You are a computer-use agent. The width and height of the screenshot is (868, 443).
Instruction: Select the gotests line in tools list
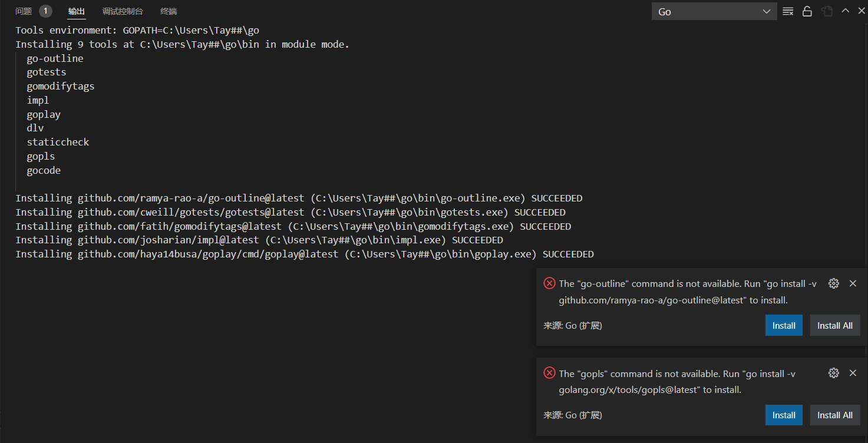47,72
